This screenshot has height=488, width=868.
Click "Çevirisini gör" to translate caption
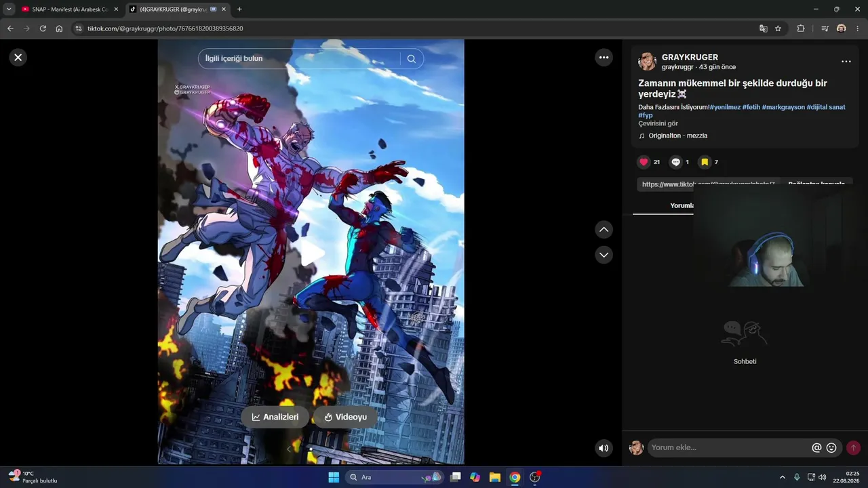658,123
